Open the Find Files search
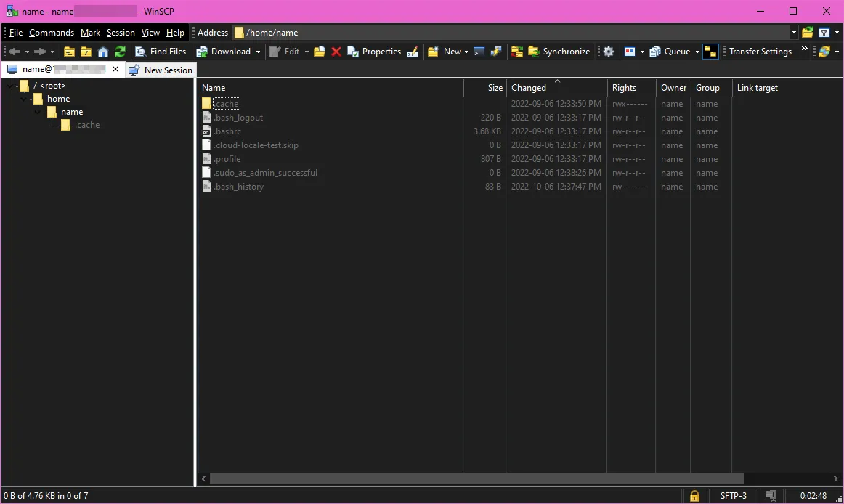Viewport: 844px width, 504px height. click(161, 52)
